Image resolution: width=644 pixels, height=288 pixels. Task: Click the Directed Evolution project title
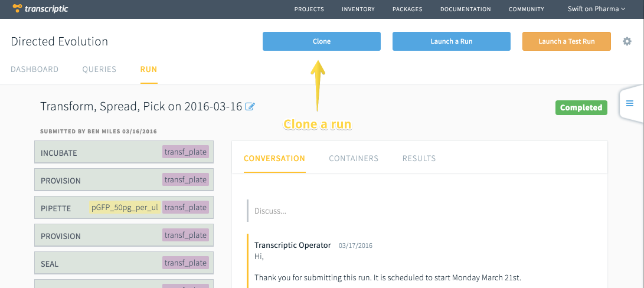pos(60,41)
